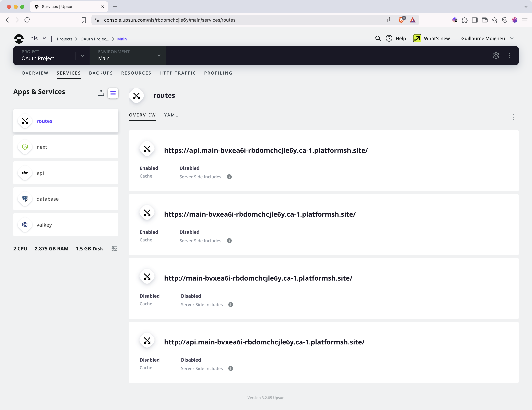Click the Help text link

click(401, 38)
